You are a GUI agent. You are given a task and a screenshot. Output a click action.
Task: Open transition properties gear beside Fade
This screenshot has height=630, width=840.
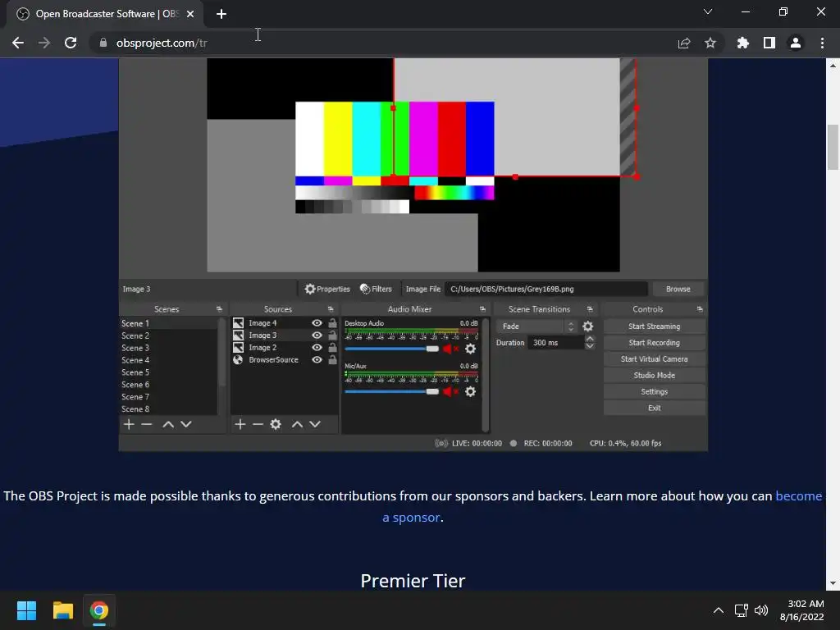coord(587,326)
